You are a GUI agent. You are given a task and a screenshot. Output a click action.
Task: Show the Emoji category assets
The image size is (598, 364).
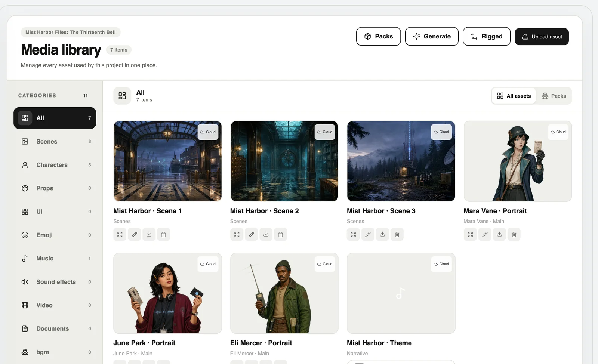click(55, 235)
